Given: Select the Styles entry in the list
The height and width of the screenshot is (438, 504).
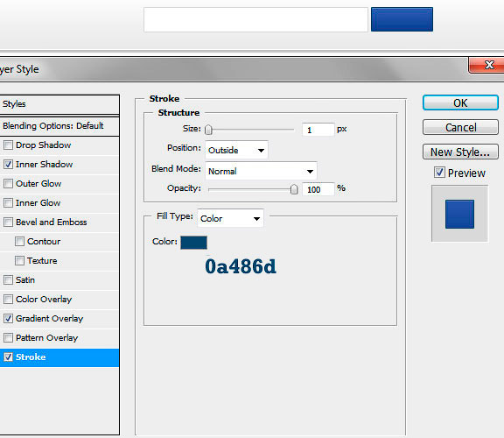Looking at the screenshot, I should tap(59, 104).
